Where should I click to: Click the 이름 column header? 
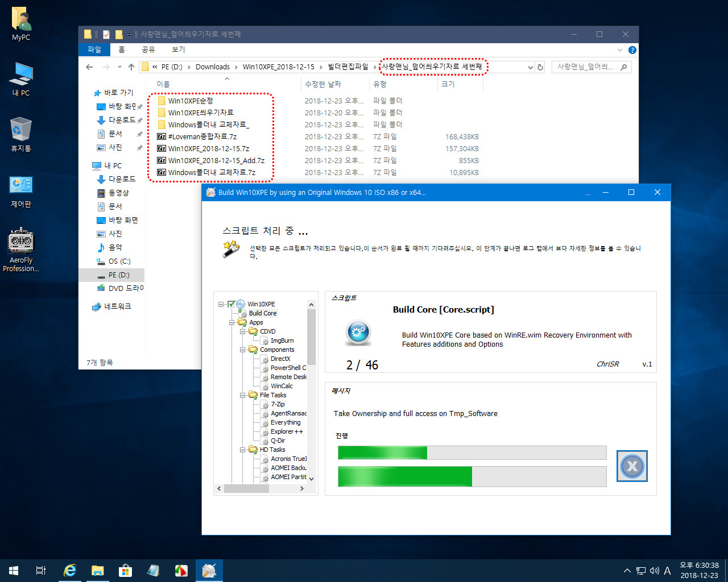(226, 84)
